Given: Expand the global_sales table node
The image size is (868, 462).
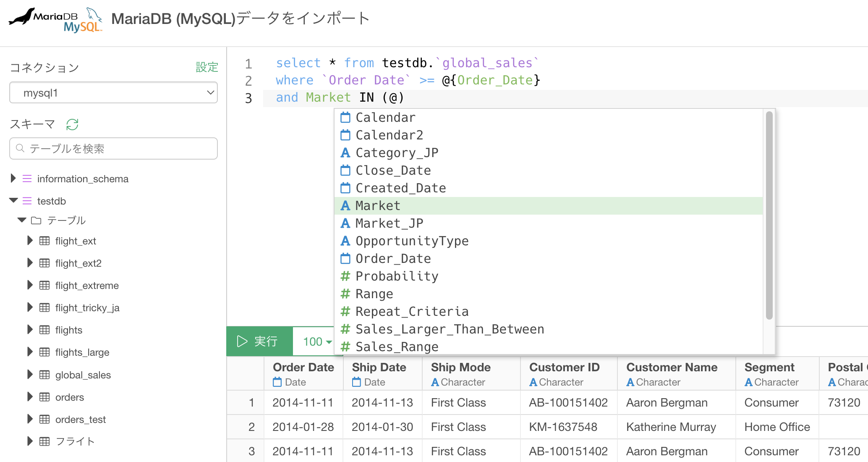Looking at the screenshot, I should pos(30,375).
